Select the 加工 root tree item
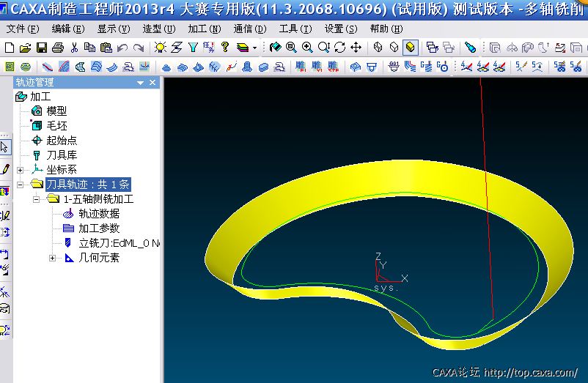The height and width of the screenshot is (383, 588). coord(33,97)
